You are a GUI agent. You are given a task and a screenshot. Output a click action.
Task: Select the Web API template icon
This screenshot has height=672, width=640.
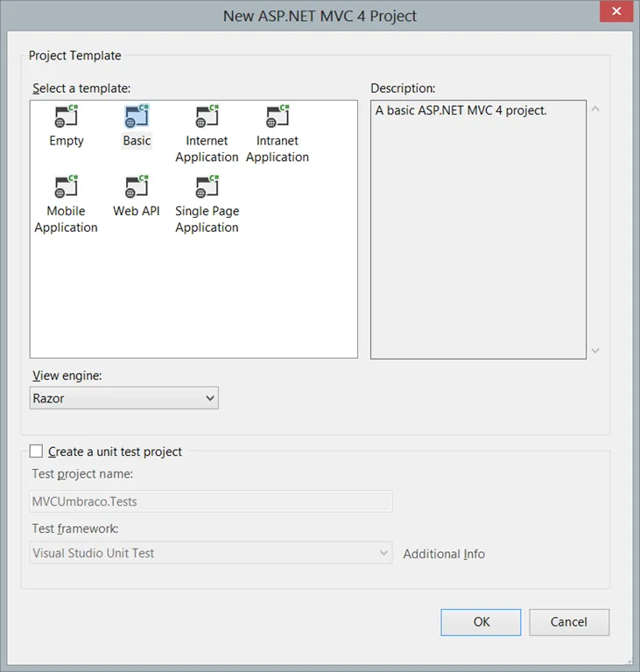coord(137,187)
